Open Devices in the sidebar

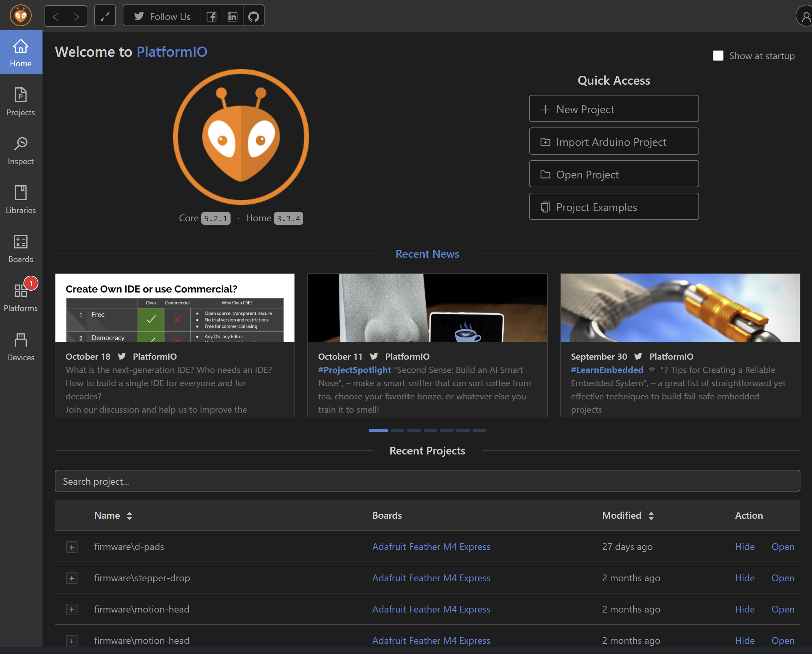(21, 347)
